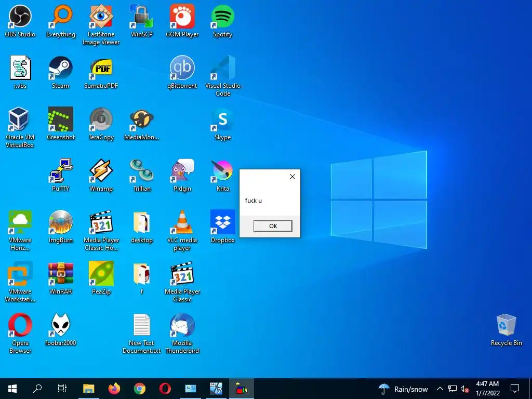Select the Winamp shortcut

pyautogui.click(x=101, y=175)
